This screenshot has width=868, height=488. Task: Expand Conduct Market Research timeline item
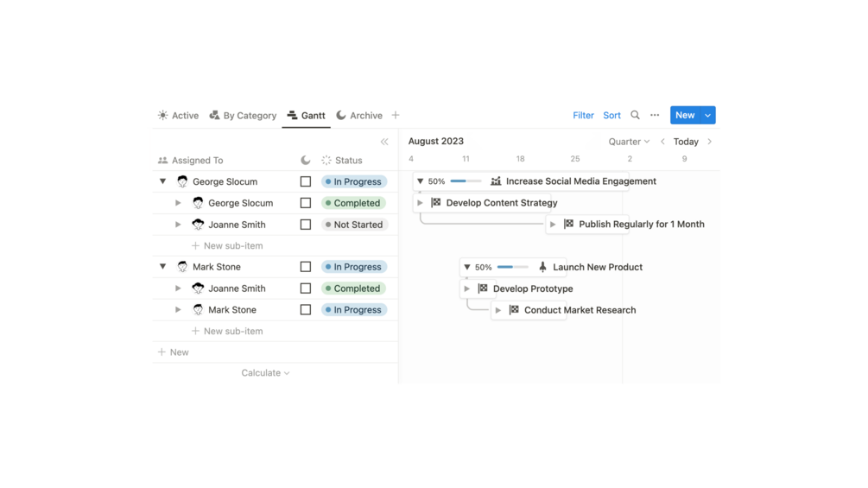498,310
